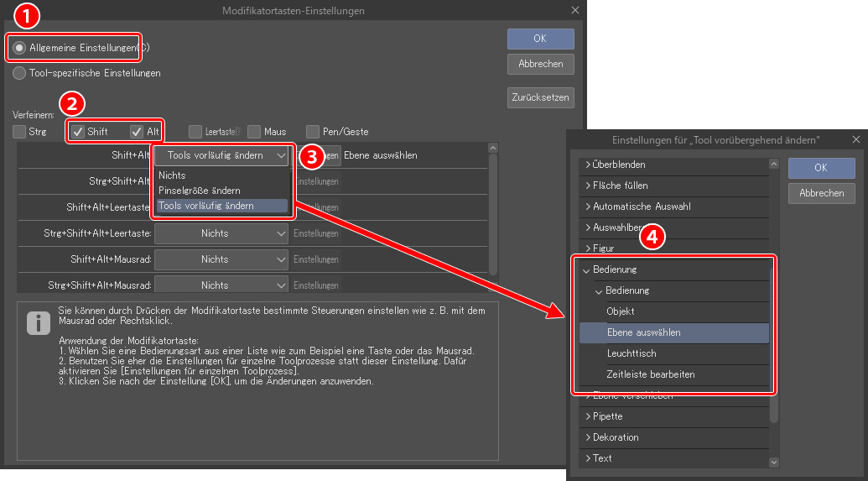The image size is (868, 481).
Task: Select Tool-spezifische Einstellungen radio button
Action: 19,73
